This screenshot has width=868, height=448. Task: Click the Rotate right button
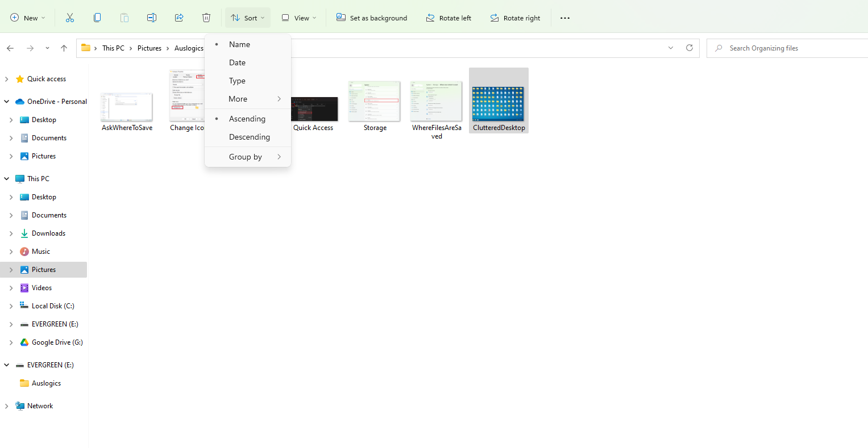point(515,18)
